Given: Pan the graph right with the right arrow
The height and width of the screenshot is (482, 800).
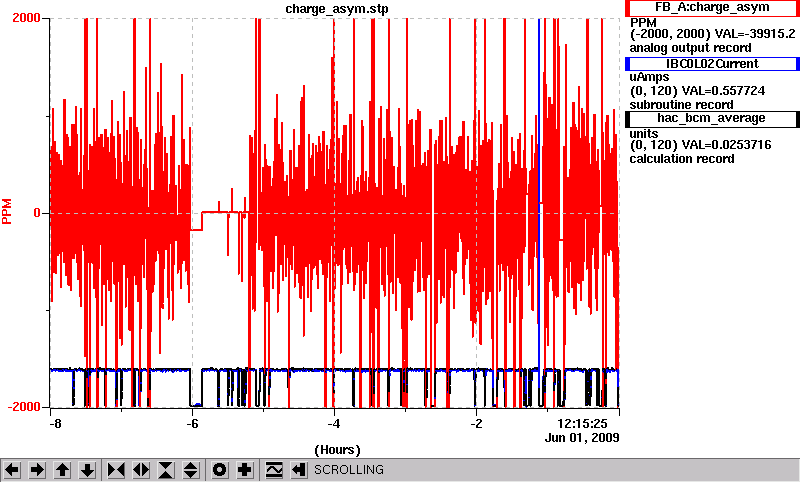Looking at the screenshot, I should [x=37, y=470].
